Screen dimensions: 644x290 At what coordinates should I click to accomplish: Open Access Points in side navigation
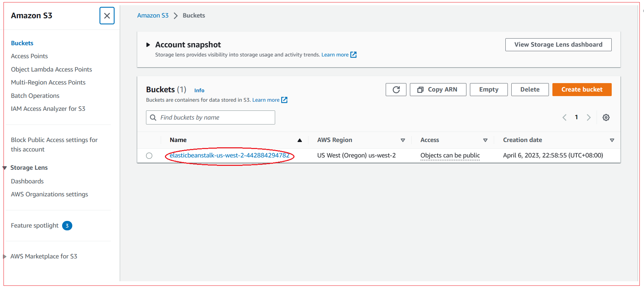tap(29, 56)
